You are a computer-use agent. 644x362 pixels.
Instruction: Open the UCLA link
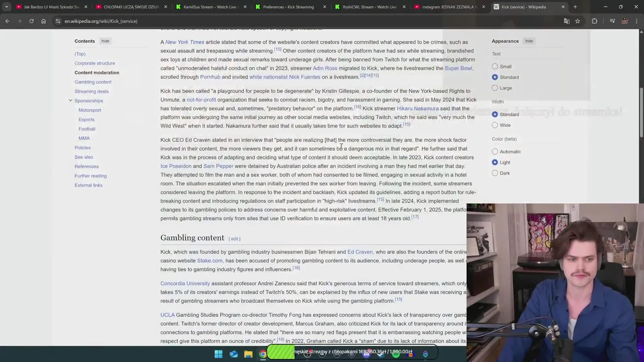point(168,315)
